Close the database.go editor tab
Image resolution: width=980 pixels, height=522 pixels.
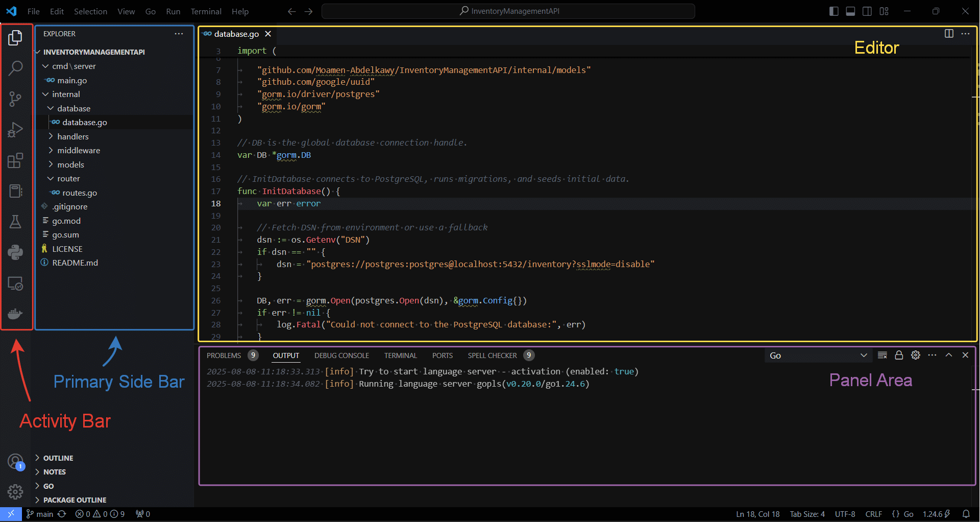[268, 34]
